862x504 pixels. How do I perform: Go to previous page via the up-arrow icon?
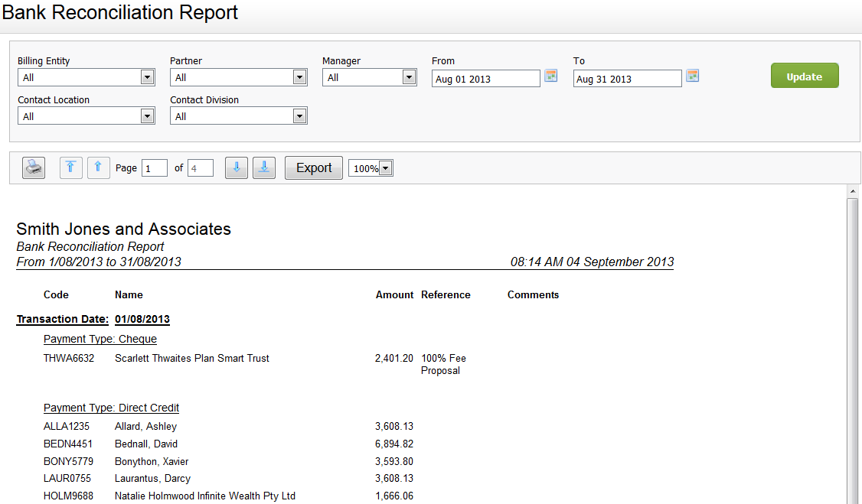point(98,167)
